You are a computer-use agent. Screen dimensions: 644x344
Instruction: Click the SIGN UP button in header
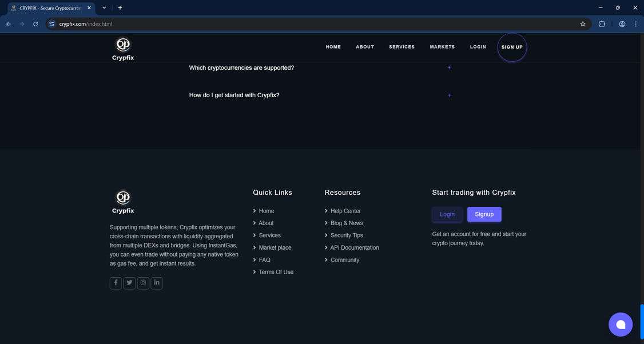[512, 47]
